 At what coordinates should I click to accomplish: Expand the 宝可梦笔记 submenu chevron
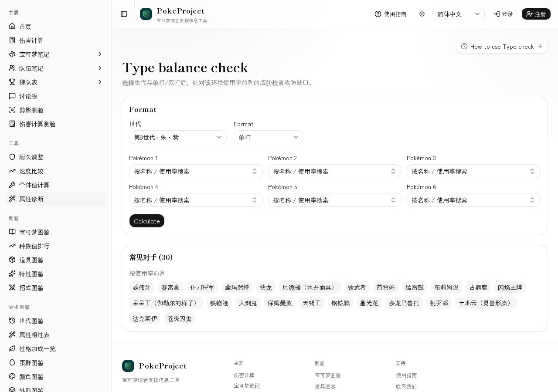tap(99, 54)
